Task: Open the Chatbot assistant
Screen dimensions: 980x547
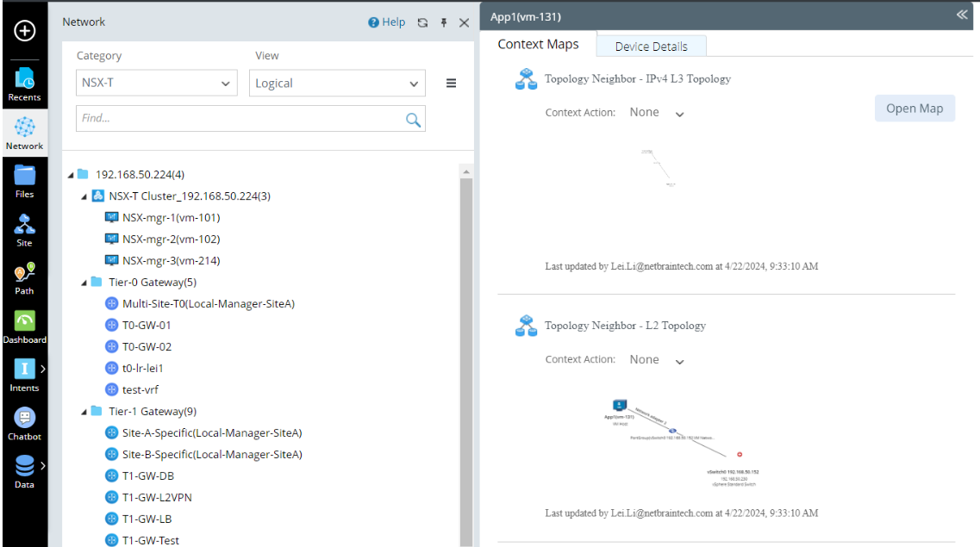Action: tap(24, 423)
